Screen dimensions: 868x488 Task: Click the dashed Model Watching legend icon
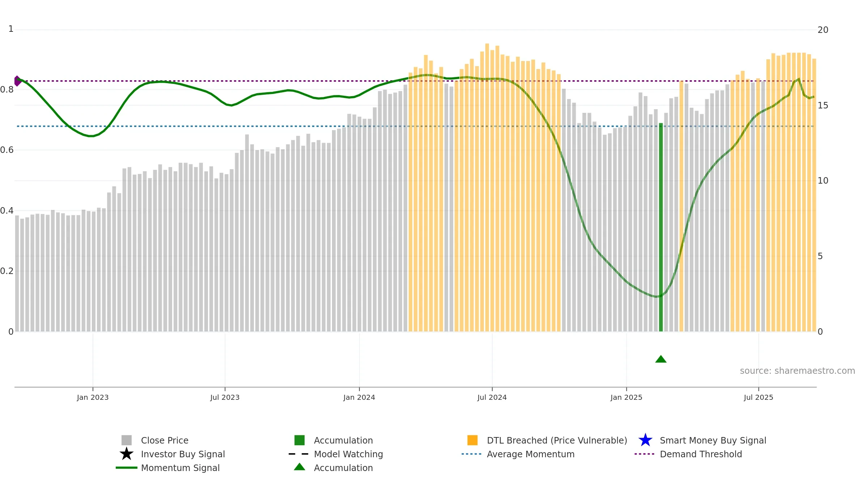(299, 454)
